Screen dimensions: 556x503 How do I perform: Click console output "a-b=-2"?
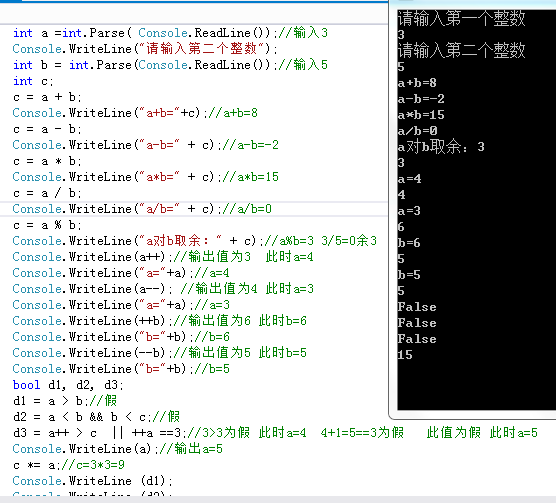click(421, 99)
